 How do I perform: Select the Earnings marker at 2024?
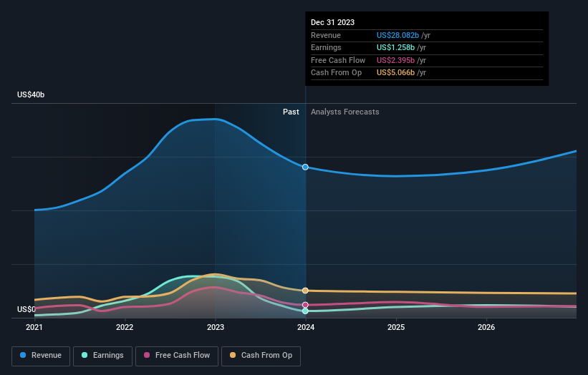[305, 311]
